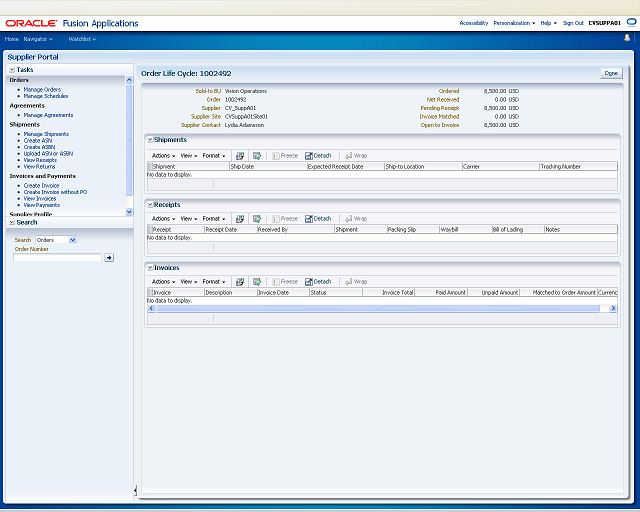Collapse the Invoices section
Viewport: 640px width, 512px height.
tap(150, 268)
